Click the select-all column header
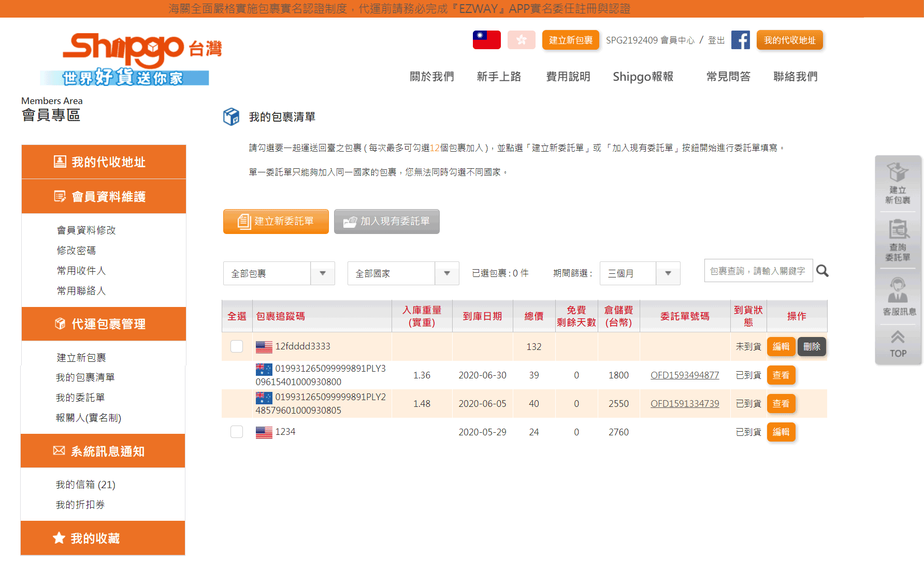 point(237,316)
